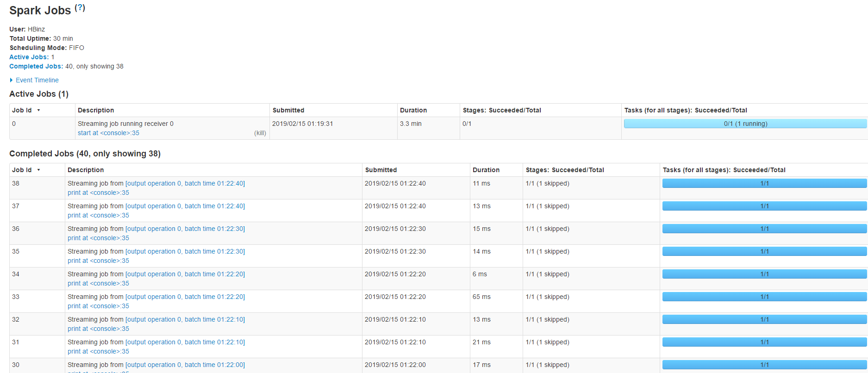Jump to the Active Jobs link in summary

[29, 57]
